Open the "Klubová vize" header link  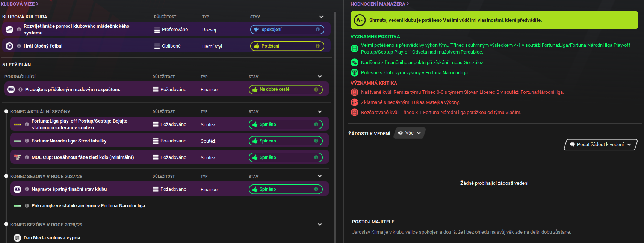coord(20,4)
